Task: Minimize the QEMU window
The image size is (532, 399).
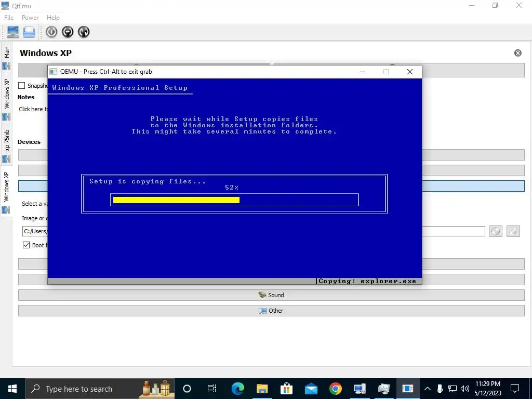Action: [x=363, y=72]
